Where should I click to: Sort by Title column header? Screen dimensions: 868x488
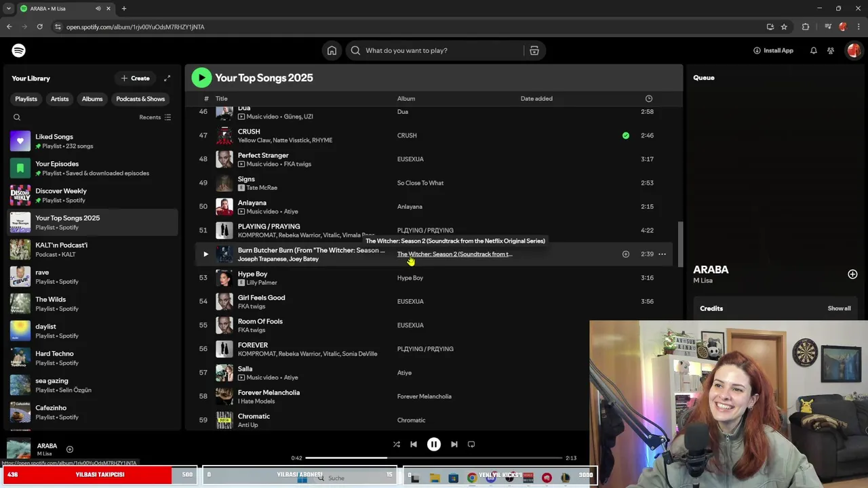[221, 98]
